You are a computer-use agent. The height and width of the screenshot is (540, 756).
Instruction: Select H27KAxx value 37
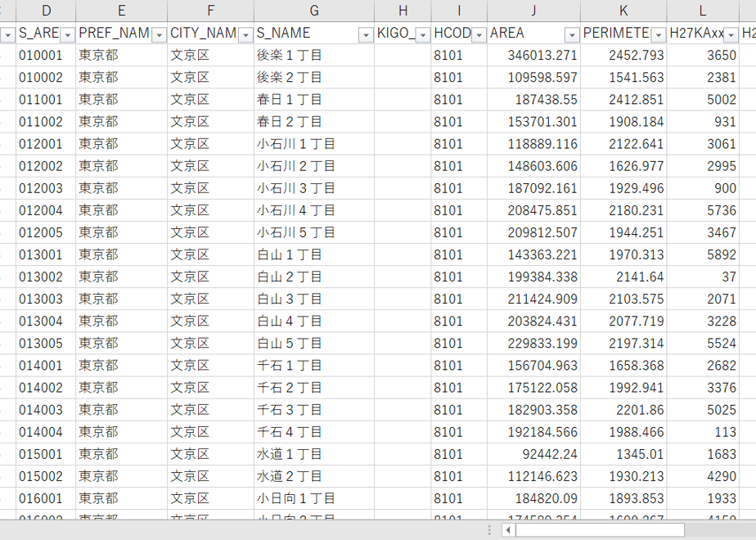point(703,277)
